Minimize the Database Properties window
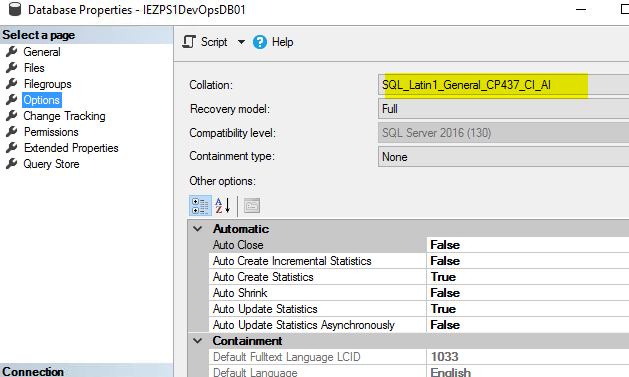The image size is (629, 377). (581, 9)
